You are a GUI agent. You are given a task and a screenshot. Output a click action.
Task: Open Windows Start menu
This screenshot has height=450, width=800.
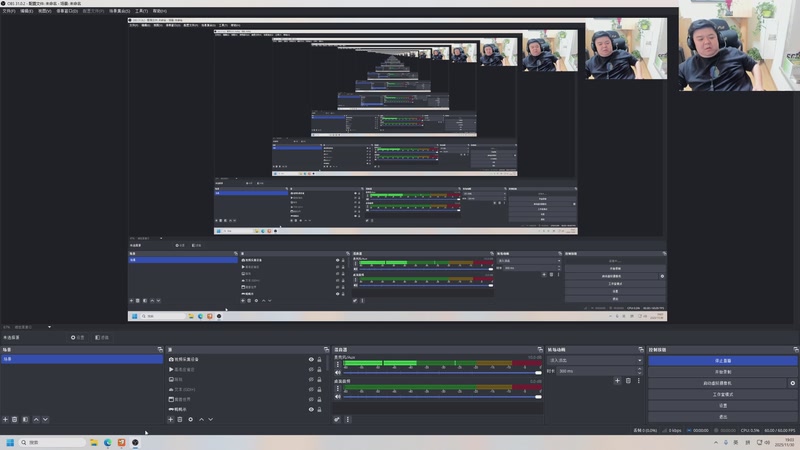pyautogui.click(x=10, y=442)
